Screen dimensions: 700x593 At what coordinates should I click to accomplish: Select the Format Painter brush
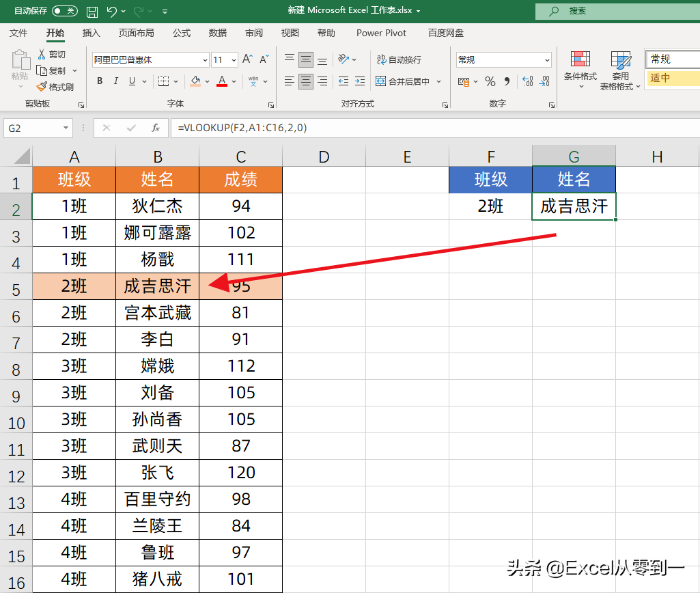[x=42, y=87]
